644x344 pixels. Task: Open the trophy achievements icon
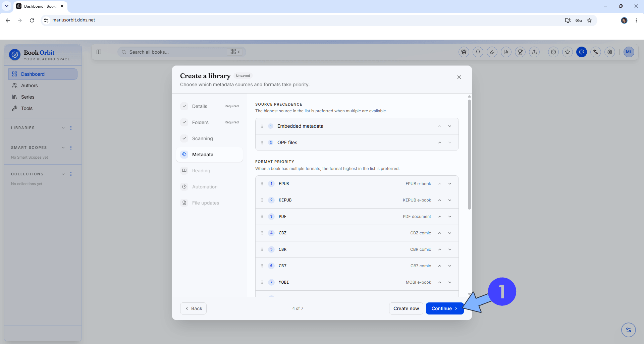coord(520,52)
